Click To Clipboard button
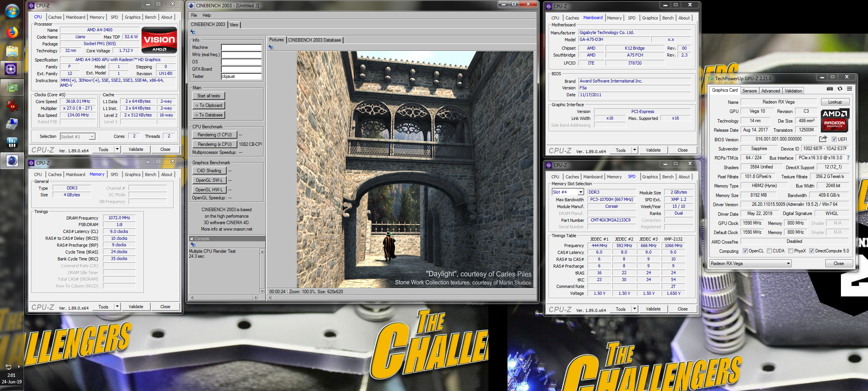The width and height of the screenshot is (868, 391). [209, 105]
